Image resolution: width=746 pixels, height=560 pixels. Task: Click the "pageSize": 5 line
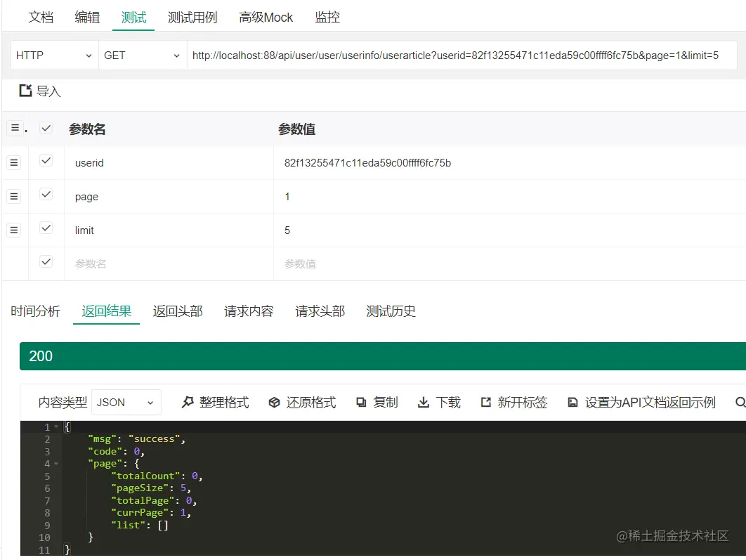point(151,488)
